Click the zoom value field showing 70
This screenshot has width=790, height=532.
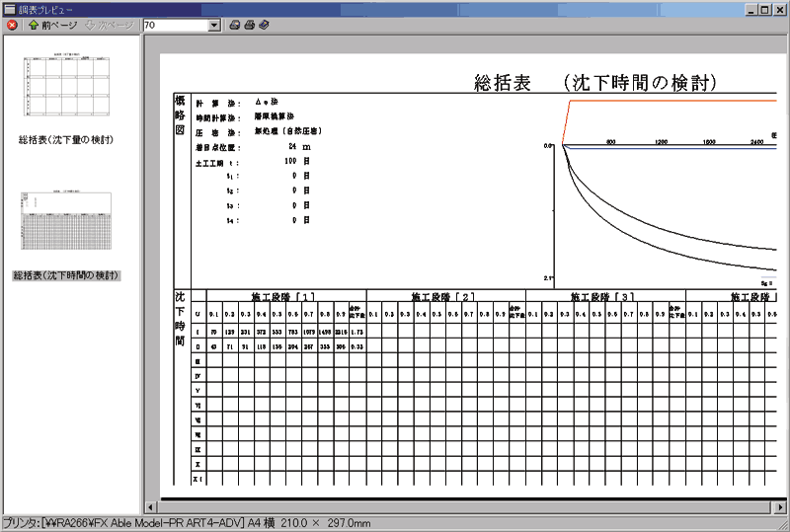click(176, 26)
